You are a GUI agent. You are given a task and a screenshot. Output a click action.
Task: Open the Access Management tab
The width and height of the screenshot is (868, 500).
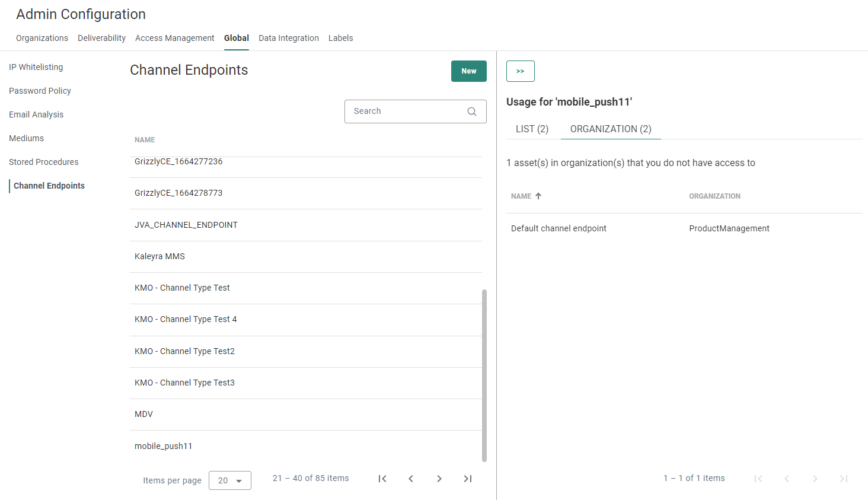[175, 38]
